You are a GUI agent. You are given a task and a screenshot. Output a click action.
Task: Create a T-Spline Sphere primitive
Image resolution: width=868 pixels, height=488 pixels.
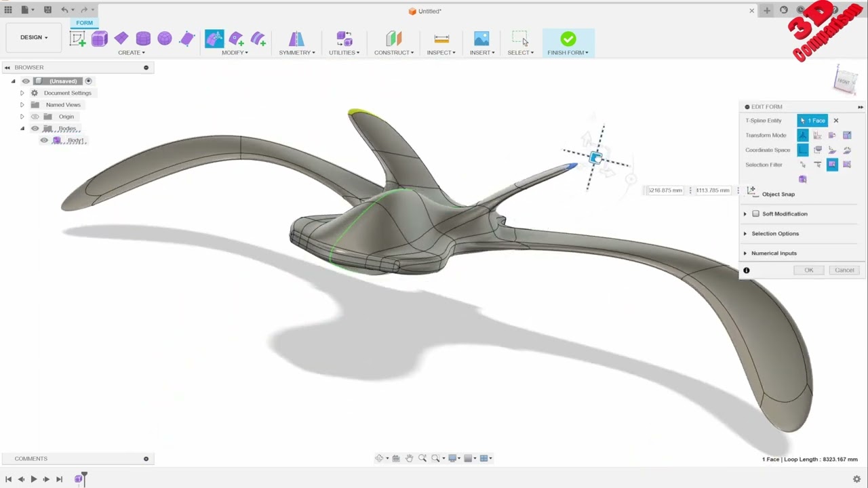[x=165, y=39]
